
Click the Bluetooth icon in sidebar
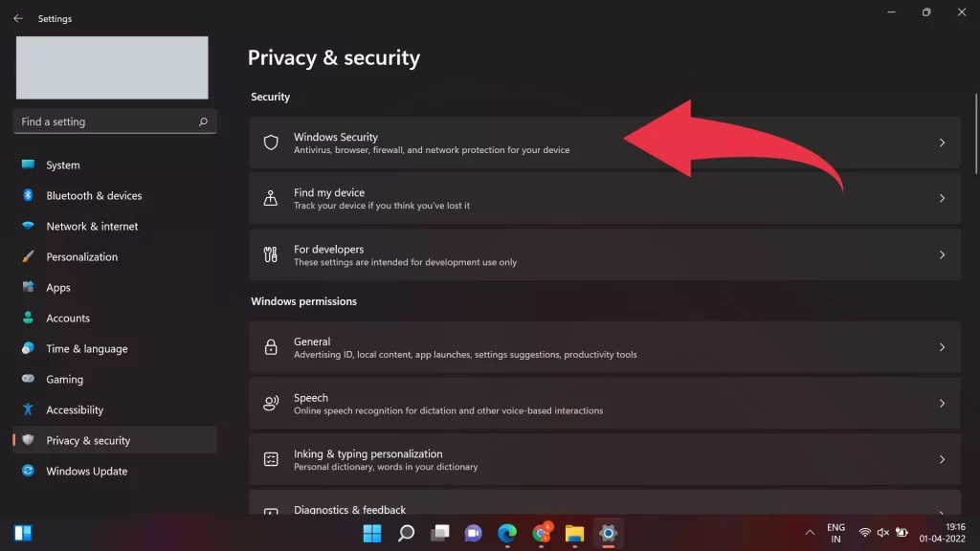(x=28, y=195)
